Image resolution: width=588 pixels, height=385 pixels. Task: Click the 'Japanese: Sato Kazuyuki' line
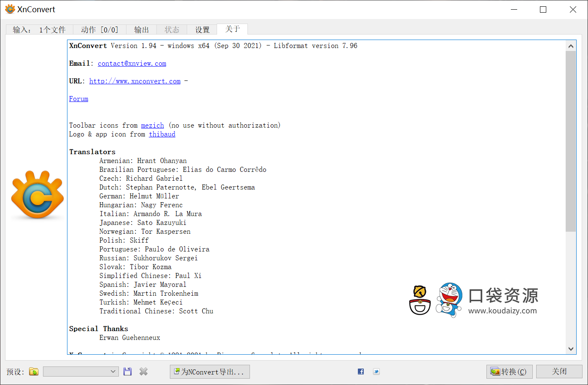(x=143, y=222)
